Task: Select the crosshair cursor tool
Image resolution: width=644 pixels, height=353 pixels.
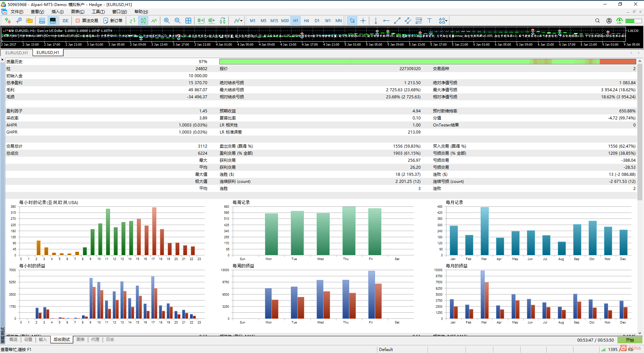Action: 363,21
